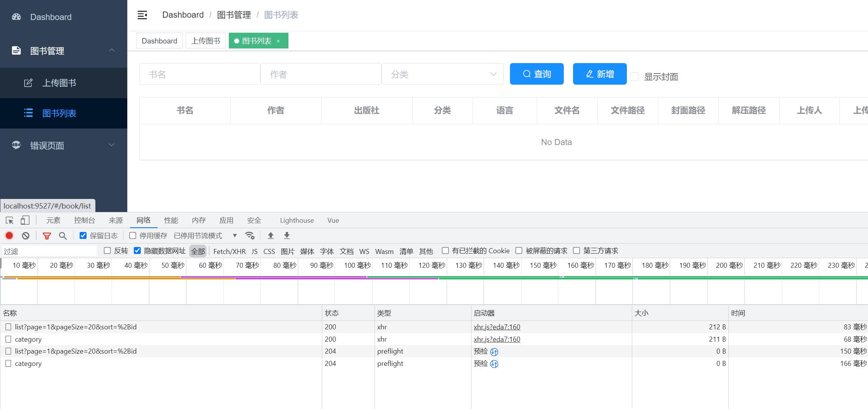Screen dimensions: 868x409
Task: Click the 书名 input field
Action: tap(200, 74)
